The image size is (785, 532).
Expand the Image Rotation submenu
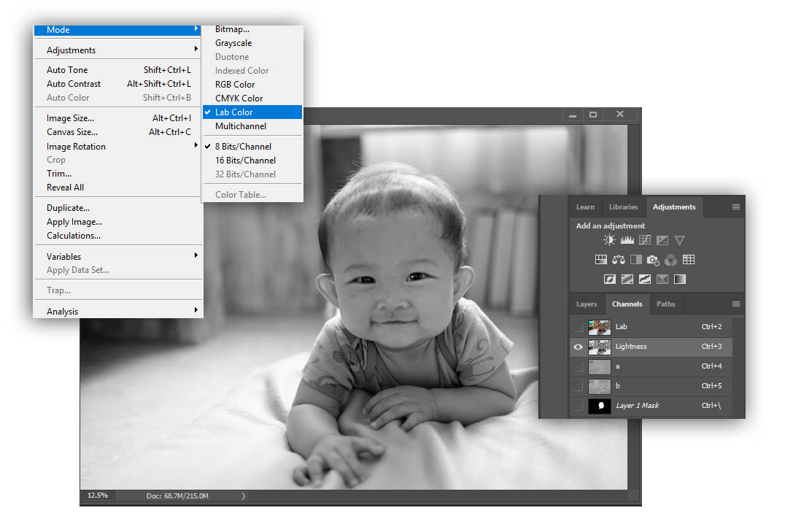[118, 146]
